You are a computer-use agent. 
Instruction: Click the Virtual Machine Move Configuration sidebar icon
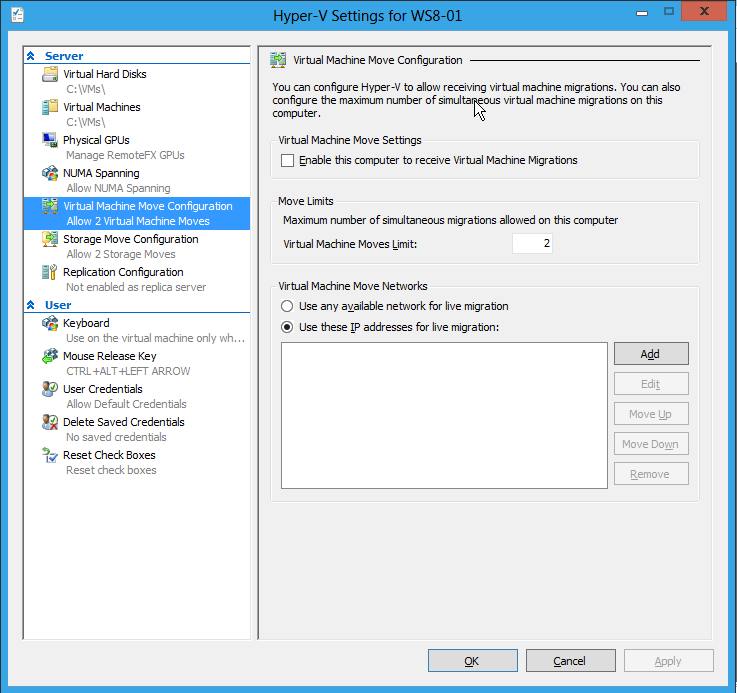[x=50, y=206]
